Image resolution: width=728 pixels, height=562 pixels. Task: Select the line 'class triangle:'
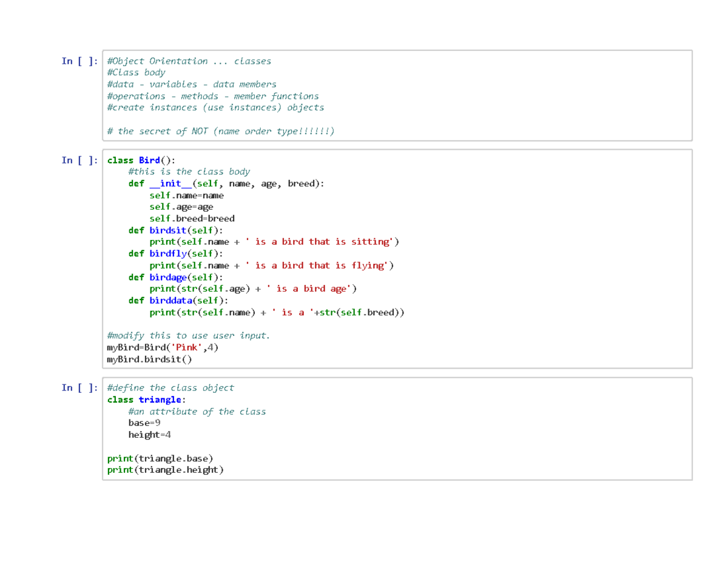(x=144, y=400)
